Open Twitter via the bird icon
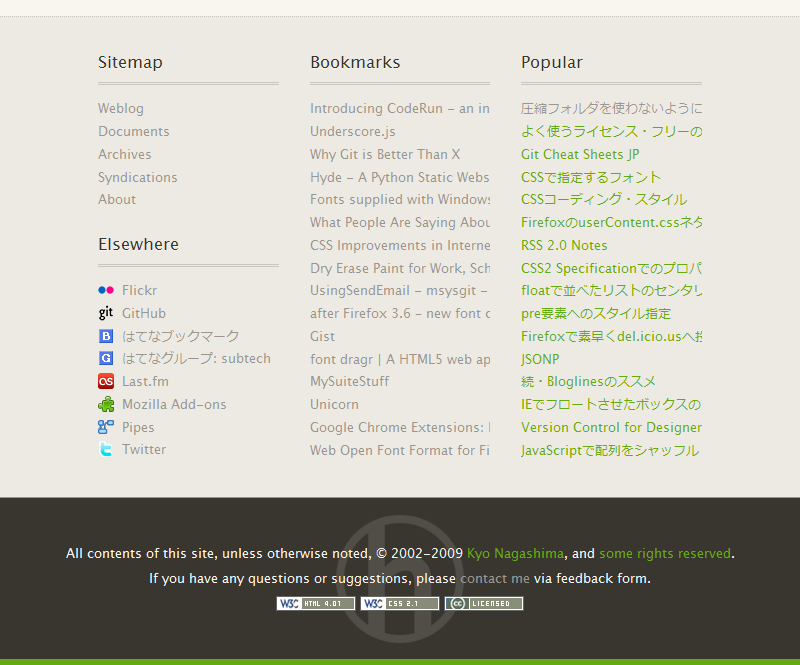Image resolution: width=800 pixels, height=665 pixels. (106, 449)
